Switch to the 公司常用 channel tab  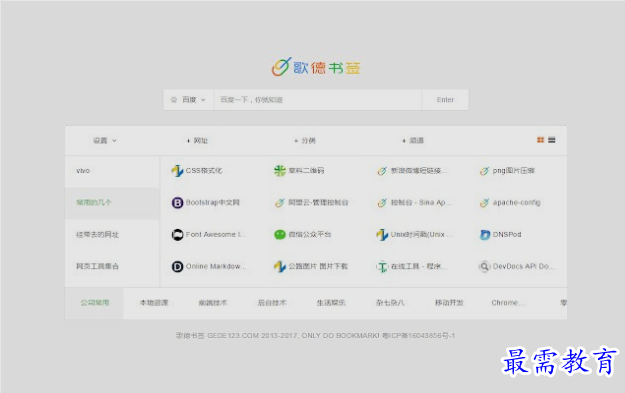[x=94, y=303]
